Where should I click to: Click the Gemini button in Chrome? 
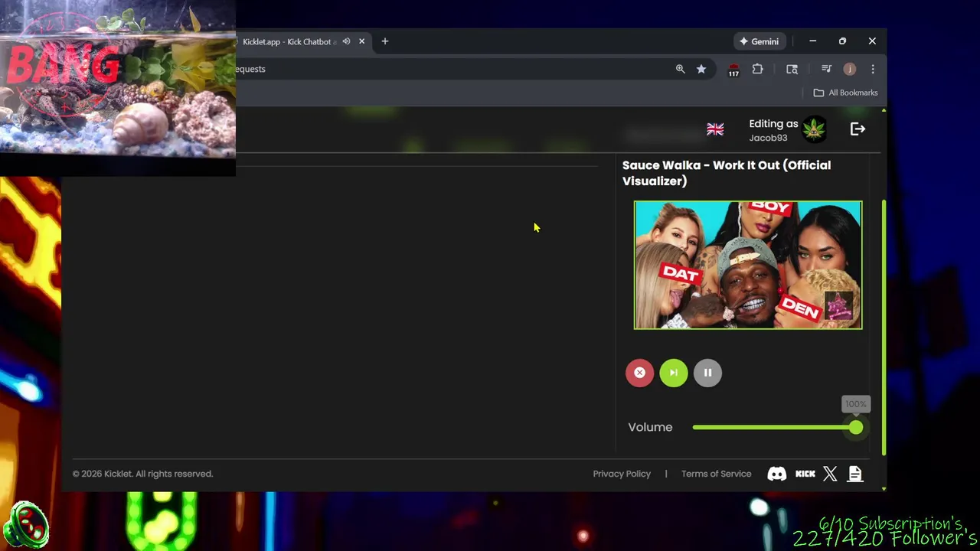coord(759,41)
